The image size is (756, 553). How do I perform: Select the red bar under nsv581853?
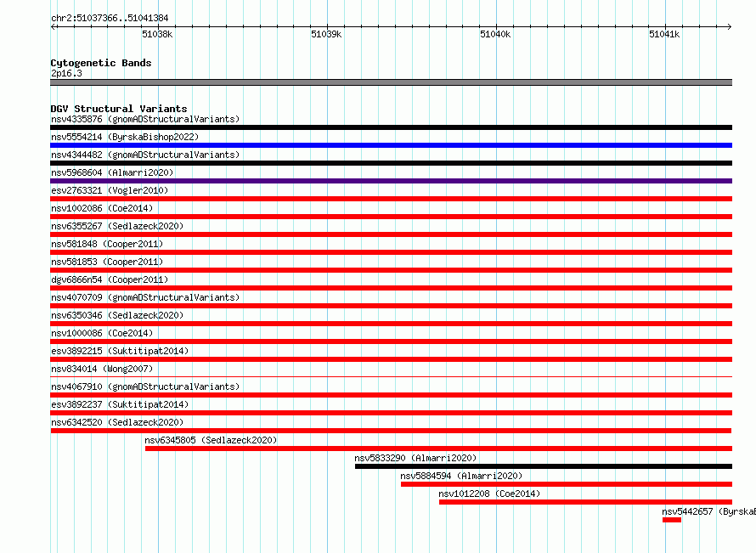pyautogui.click(x=391, y=270)
